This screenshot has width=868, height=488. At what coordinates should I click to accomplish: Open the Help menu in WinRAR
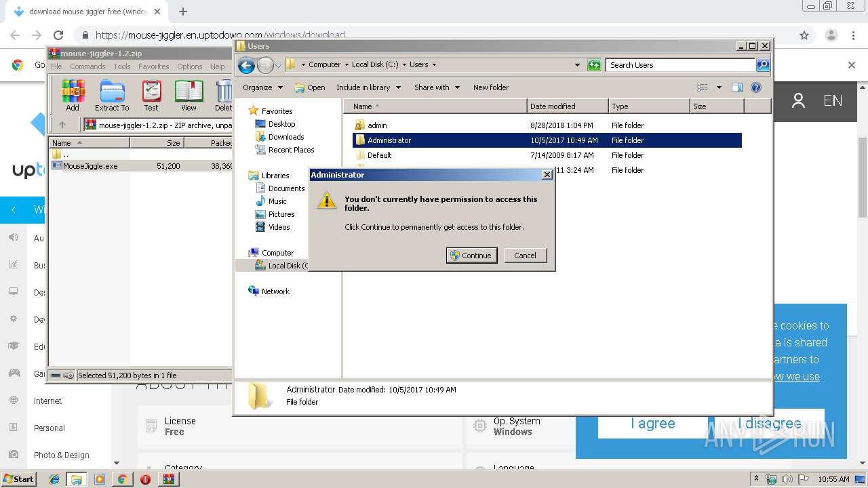218,66
